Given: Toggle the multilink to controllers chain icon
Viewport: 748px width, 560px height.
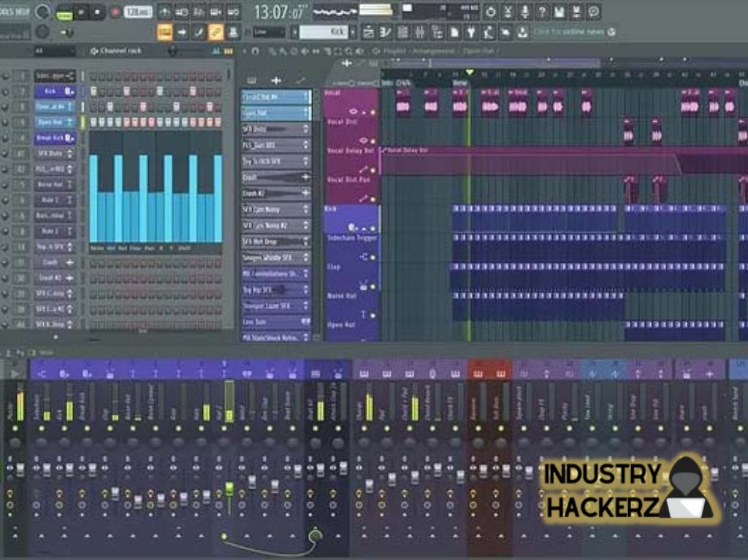Looking at the screenshot, I should click(x=216, y=32).
